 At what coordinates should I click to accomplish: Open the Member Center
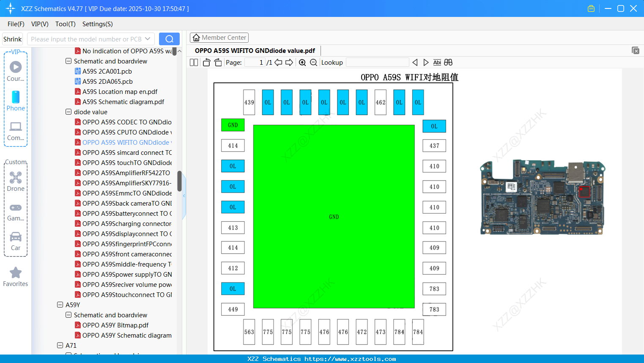[219, 37]
